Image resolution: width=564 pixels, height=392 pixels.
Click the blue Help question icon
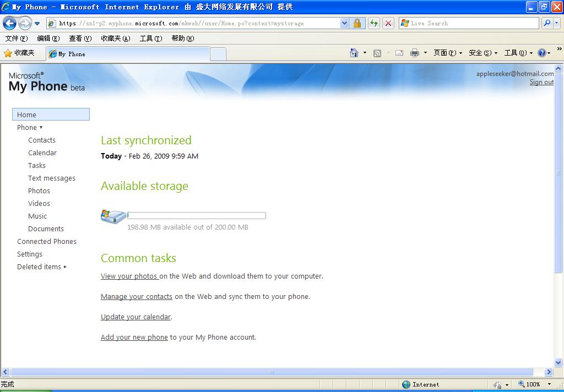tap(542, 53)
